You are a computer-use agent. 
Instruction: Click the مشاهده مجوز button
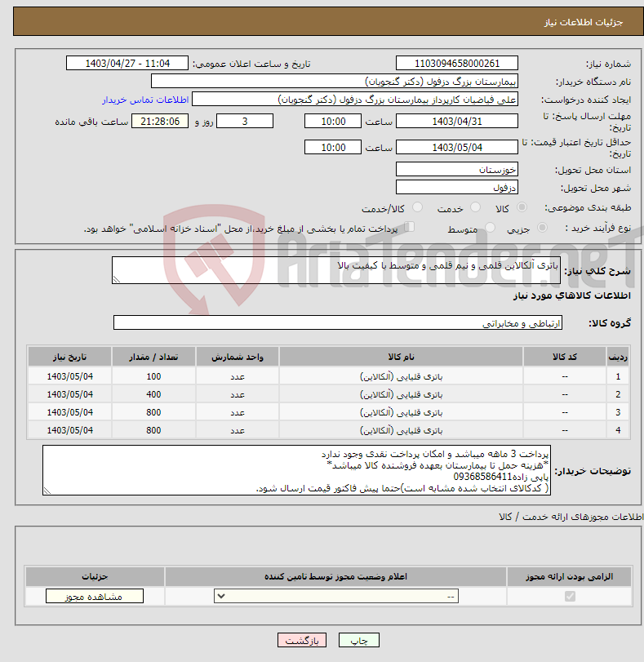pyautogui.click(x=95, y=596)
